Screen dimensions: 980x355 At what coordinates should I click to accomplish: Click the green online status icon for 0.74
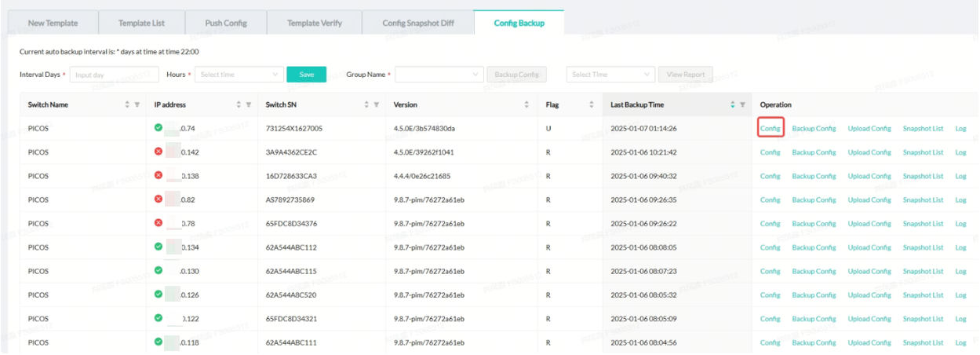(159, 127)
